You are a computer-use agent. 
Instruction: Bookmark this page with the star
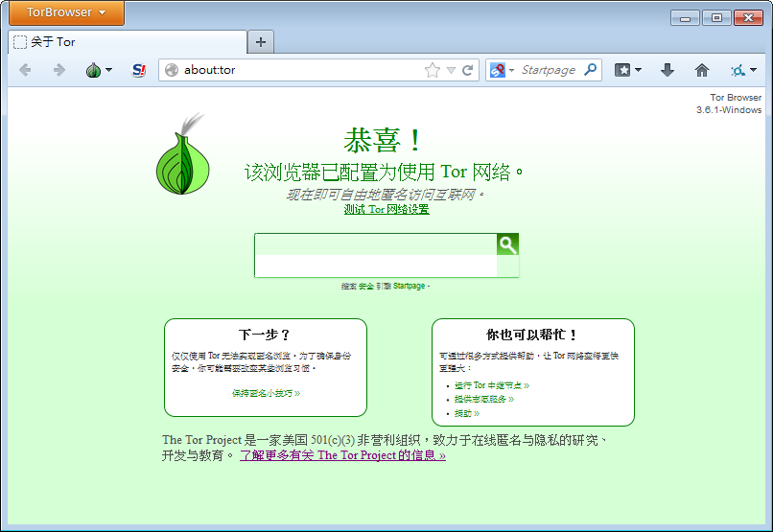click(x=433, y=70)
